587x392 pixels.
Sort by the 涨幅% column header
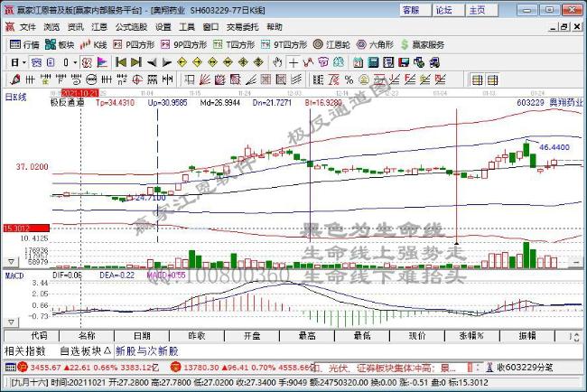click(472, 336)
